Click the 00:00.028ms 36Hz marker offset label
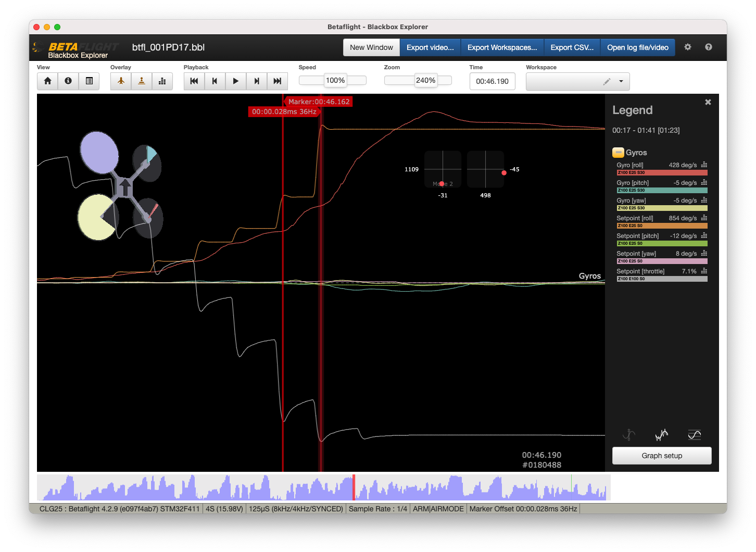 [284, 111]
